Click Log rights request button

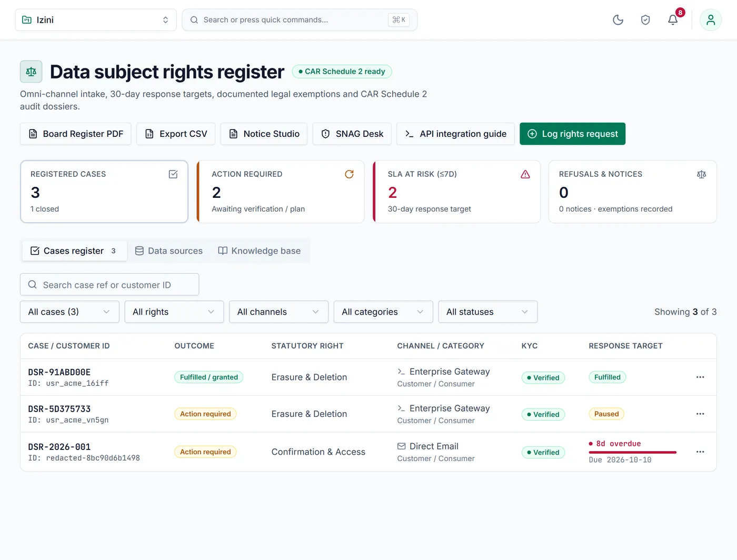(573, 134)
